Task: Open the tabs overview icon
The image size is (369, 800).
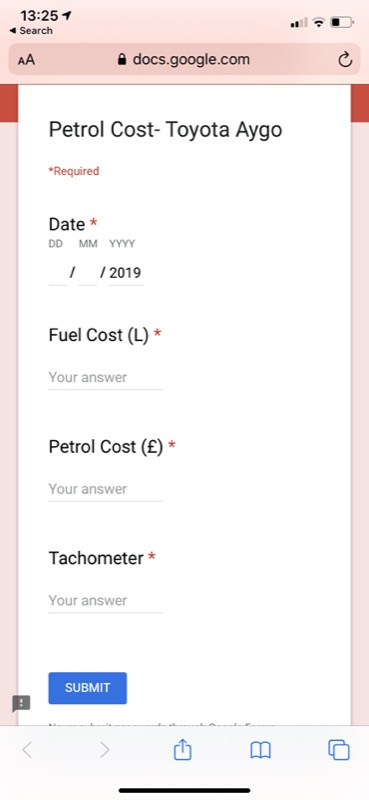Action: coord(338,750)
